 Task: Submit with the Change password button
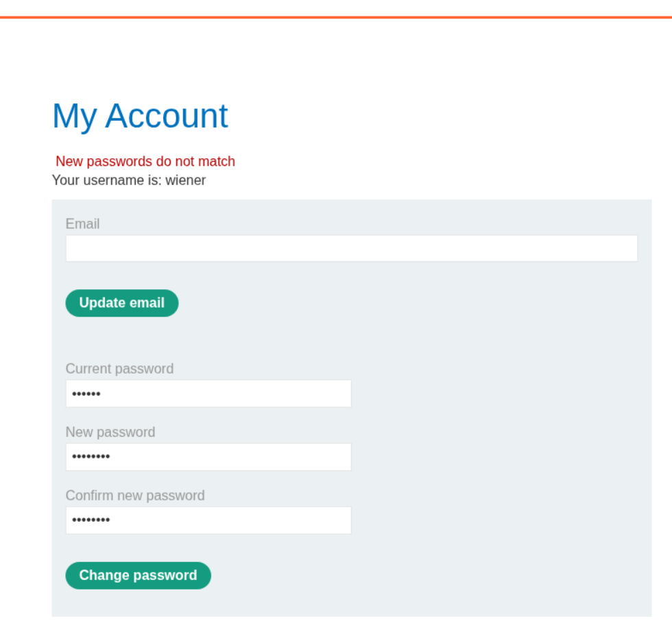(x=138, y=575)
